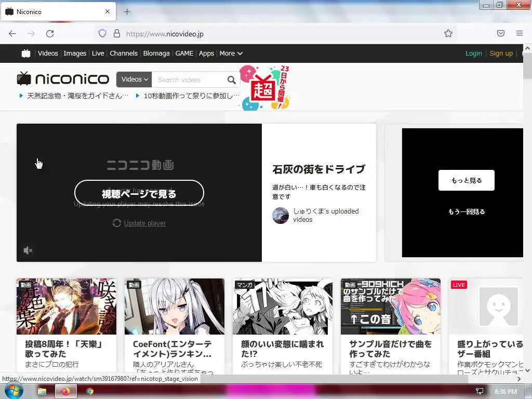Click the もっと見る button
This screenshot has height=399, width=532.
pos(466,180)
